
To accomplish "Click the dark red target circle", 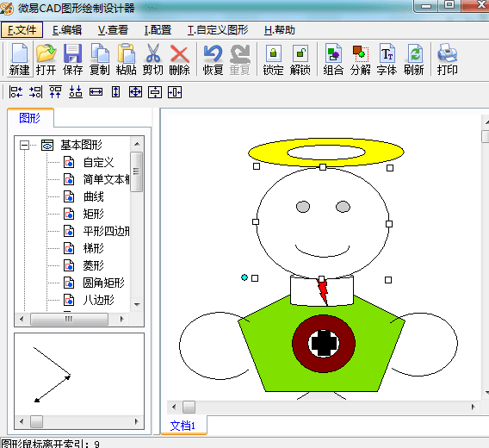I will point(300,344).
